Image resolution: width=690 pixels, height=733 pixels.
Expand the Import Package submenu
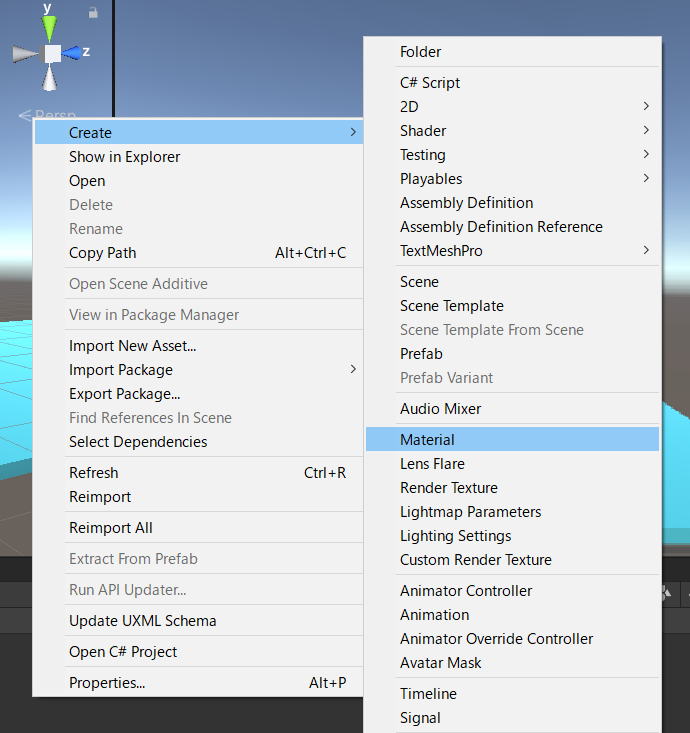199,369
